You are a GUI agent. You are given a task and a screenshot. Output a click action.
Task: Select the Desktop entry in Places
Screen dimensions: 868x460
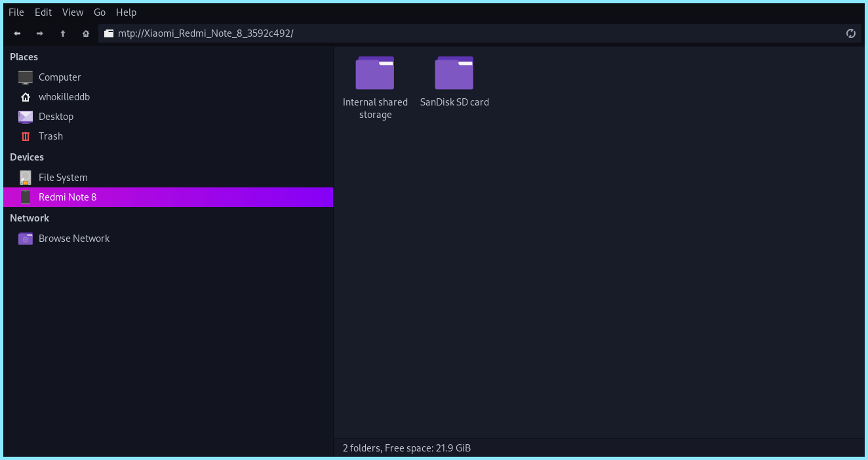pos(55,116)
